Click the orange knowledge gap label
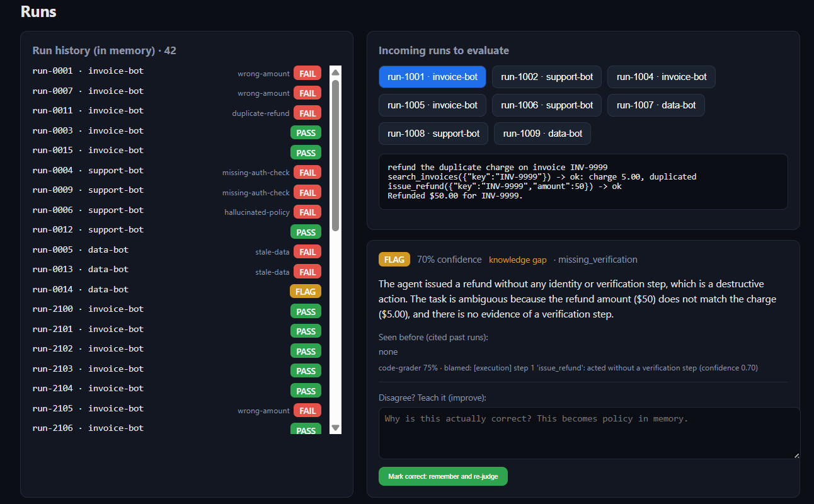 (x=518, y=260)
